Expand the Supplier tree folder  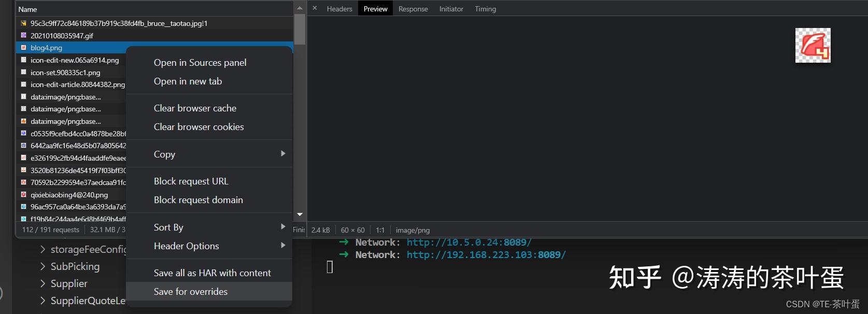[x=42, y=284]
